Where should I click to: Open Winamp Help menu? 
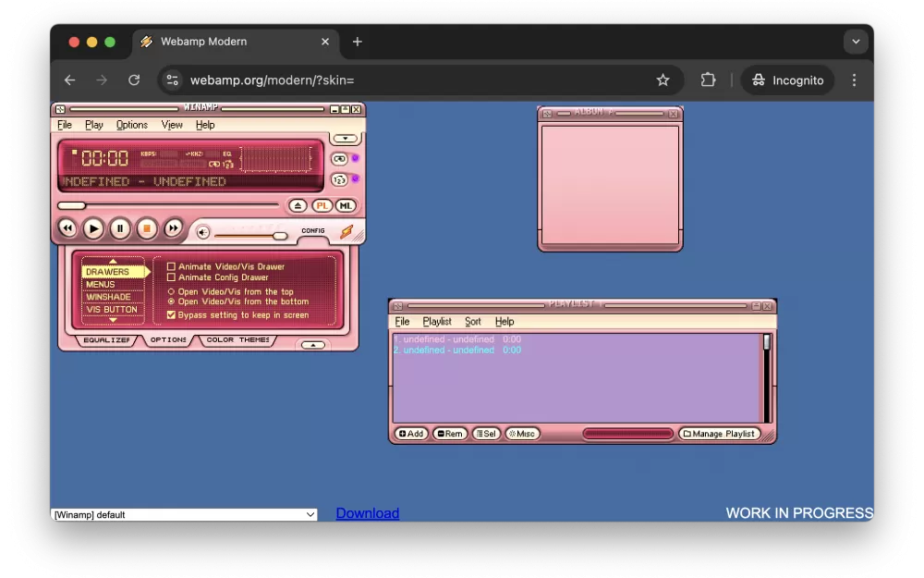click(205, 125)
